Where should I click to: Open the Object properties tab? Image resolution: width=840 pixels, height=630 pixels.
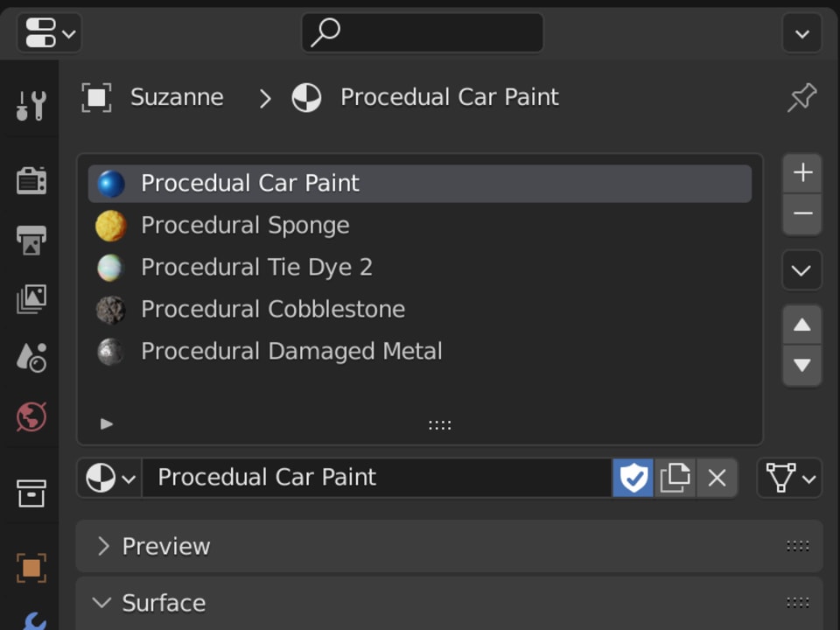coord(31,568)
